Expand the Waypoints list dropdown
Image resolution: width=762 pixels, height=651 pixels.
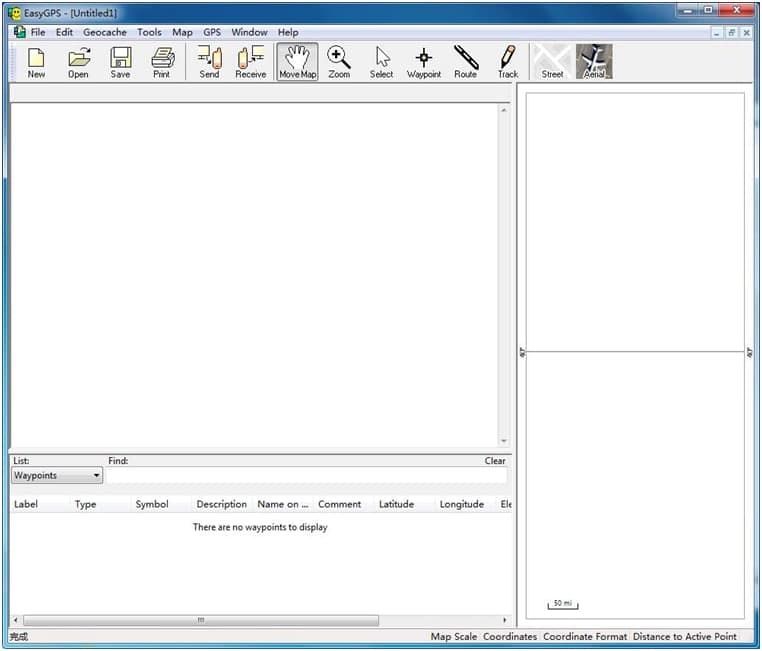point(57,475)
